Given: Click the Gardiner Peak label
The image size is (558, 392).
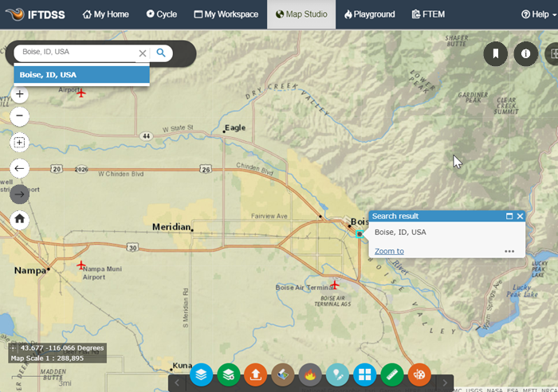Looking at the screenshot, I should [x=473, y=97].
